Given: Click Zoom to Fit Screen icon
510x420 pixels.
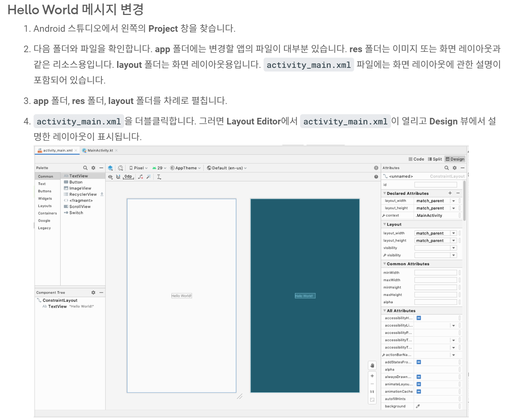Looking at the screenshot, I should (x=372, y=400).
